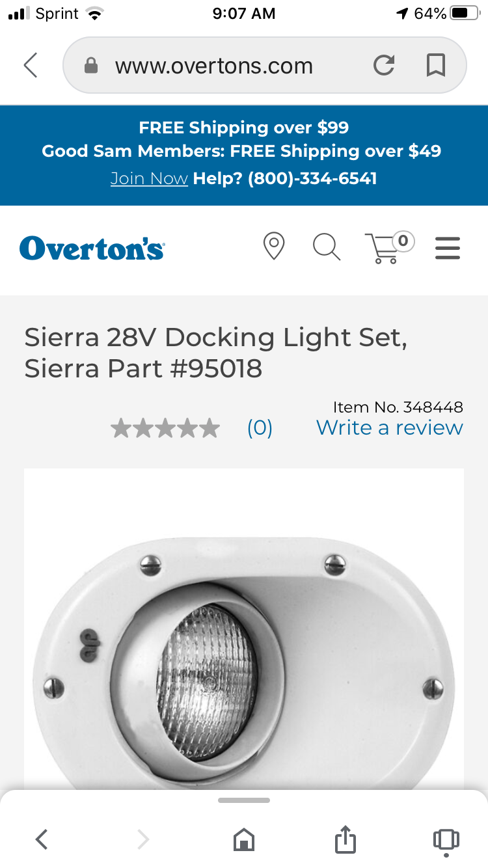Click the Join Now link
The height and width of the screenshot is (868, 488).
tap(149, 178)
